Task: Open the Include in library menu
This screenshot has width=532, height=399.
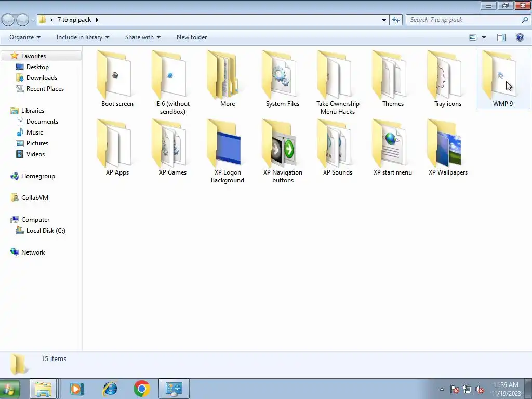Action: 83,37
